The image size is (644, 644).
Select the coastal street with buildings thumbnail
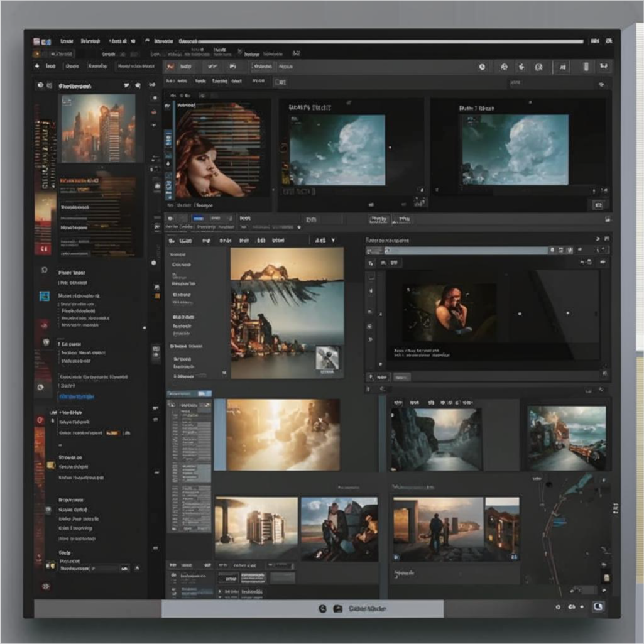click(x=566, y=438)
